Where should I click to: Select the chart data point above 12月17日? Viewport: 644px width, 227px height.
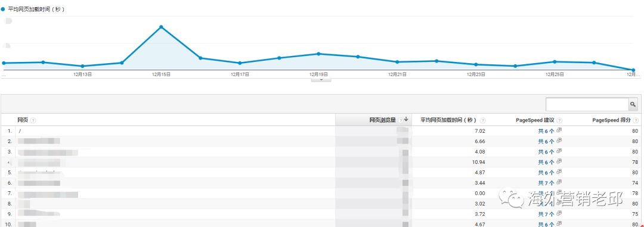click(240, 63)
